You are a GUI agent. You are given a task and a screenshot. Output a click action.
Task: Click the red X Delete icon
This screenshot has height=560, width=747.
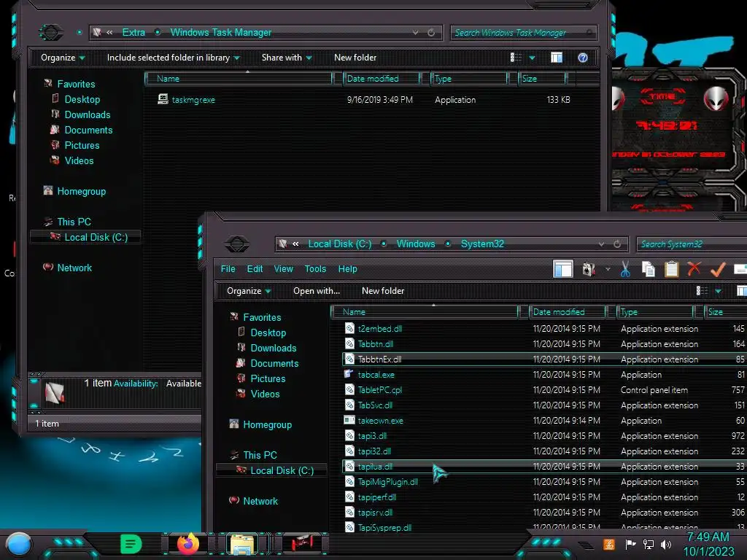(x=694, y=268)
